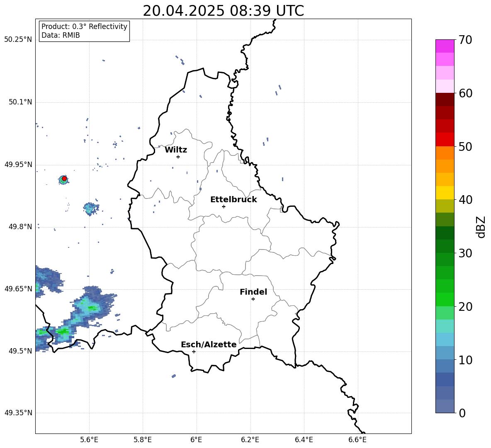This screenshot has height=448, width=491.
Task: Click the Ettelbruck city label
Action: tap(233, 200)
